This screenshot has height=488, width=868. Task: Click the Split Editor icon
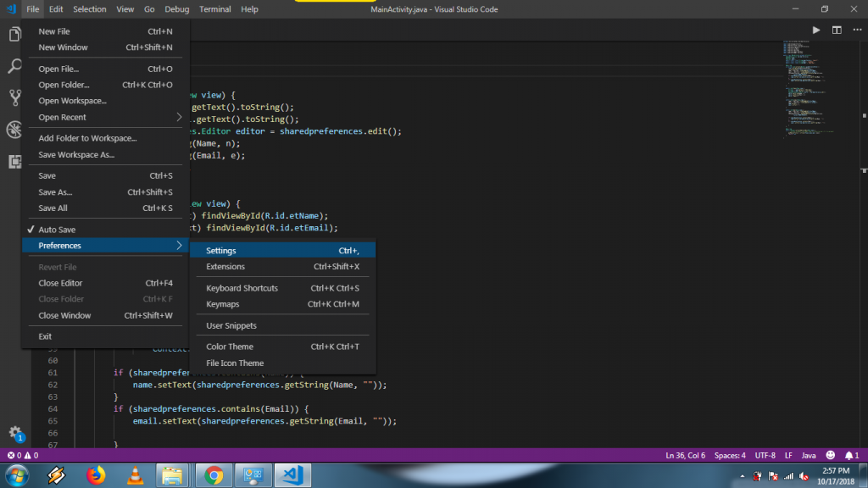click(x=837, y=30)
